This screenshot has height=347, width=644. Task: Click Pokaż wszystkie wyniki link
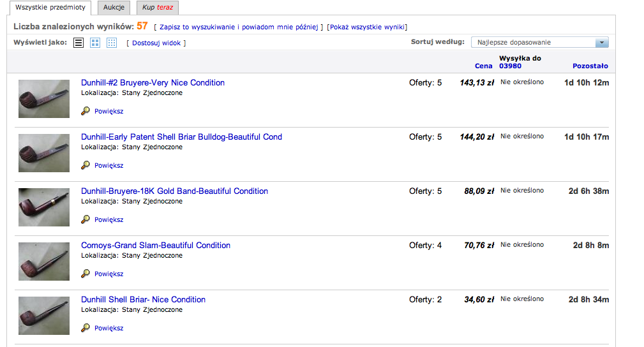click(367, 27)
